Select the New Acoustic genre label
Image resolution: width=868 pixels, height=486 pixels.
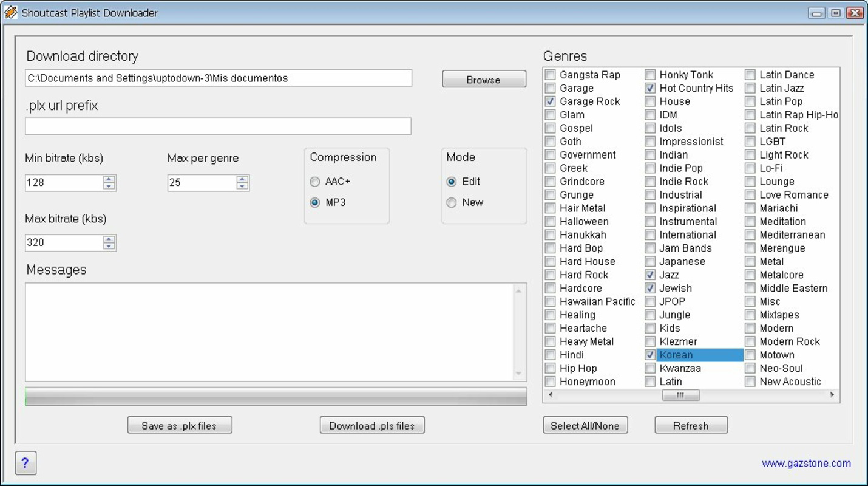(x=790, y=382)
